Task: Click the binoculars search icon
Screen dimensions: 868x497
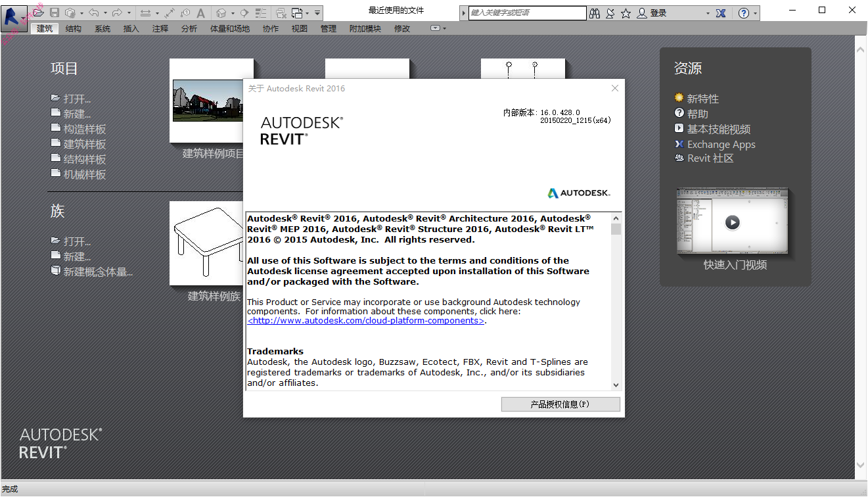Action: coord(595,13)
